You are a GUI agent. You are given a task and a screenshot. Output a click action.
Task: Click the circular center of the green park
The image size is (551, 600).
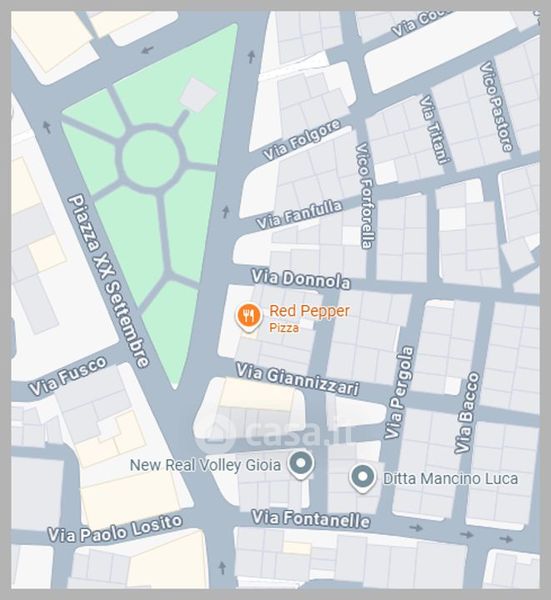point(151,158)
